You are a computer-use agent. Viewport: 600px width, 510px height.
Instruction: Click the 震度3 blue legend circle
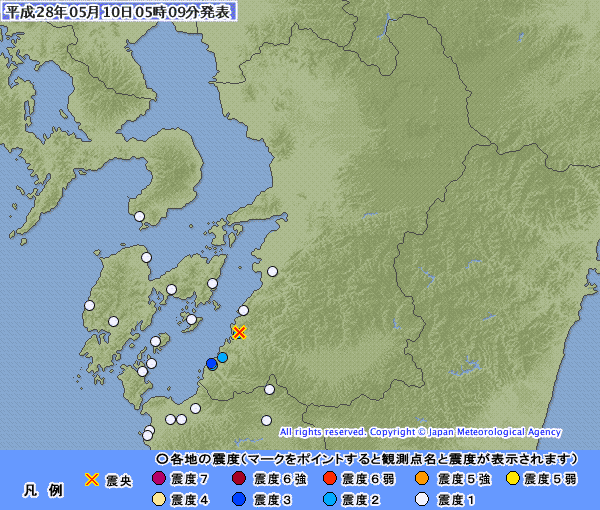pyautogui.click(x=239, y=499)
